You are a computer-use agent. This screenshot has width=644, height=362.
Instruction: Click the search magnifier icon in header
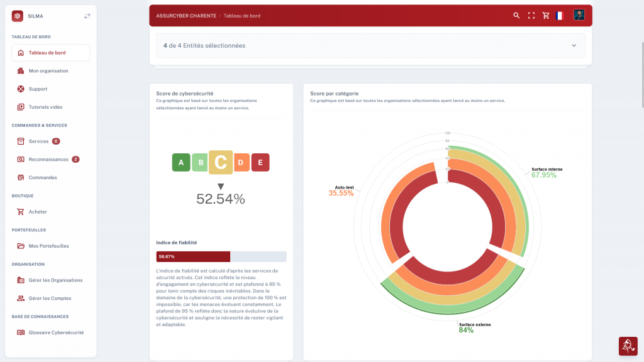pos(516,16)
